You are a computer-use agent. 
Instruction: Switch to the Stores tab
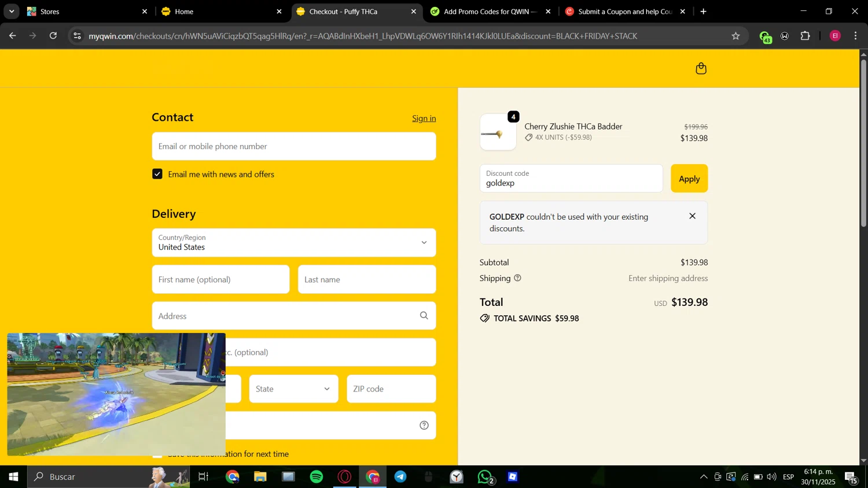[x=87, y=12]
